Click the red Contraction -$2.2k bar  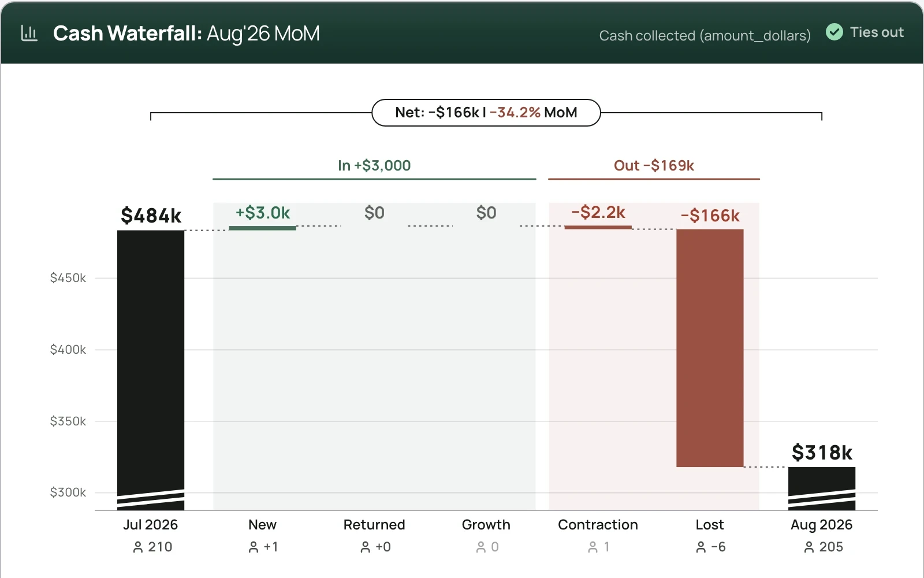598,227
